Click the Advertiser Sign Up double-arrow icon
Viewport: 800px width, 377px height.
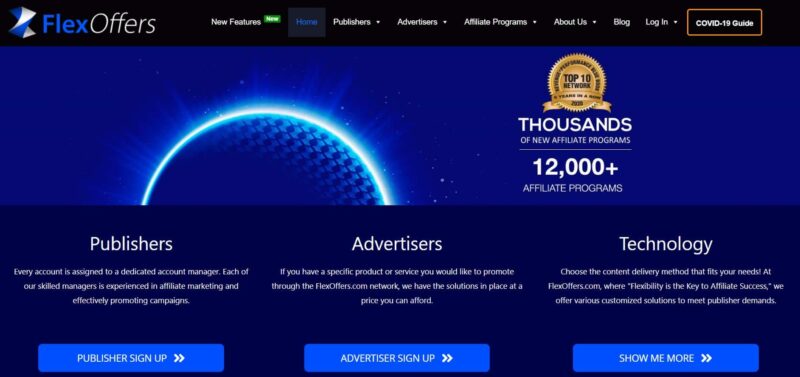click(447, 358)
